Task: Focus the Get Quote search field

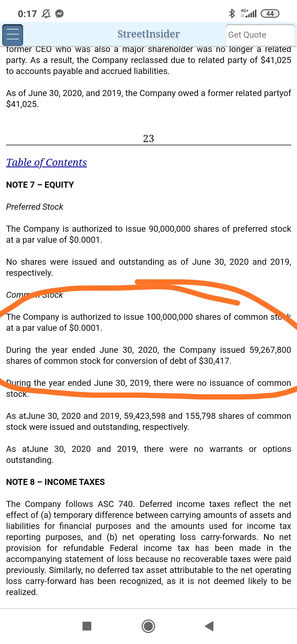Action: coord(260,35)
